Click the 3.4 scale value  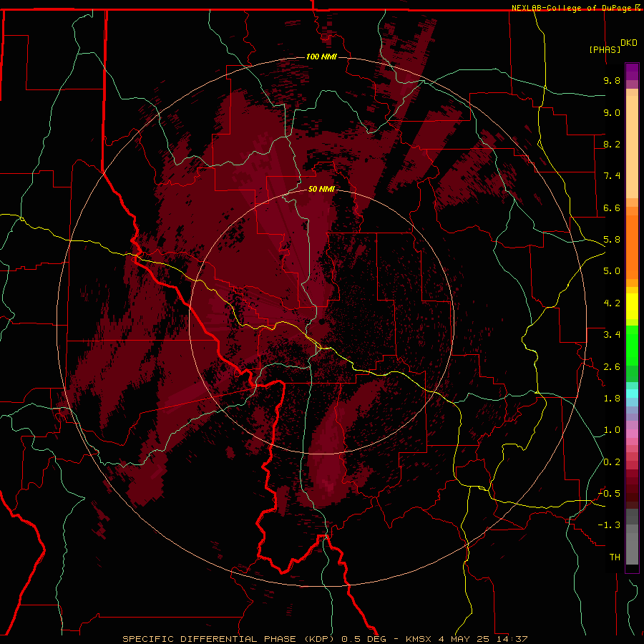click(612, 335)
